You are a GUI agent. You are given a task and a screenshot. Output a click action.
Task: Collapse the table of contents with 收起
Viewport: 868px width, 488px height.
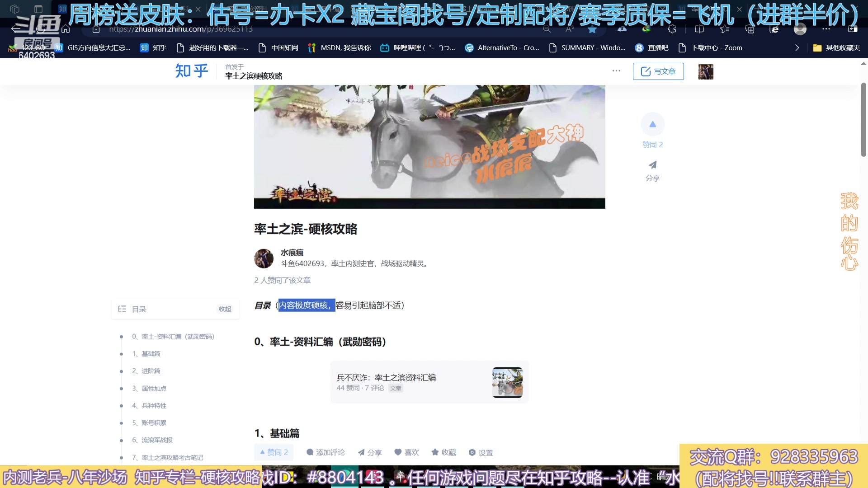225,309
